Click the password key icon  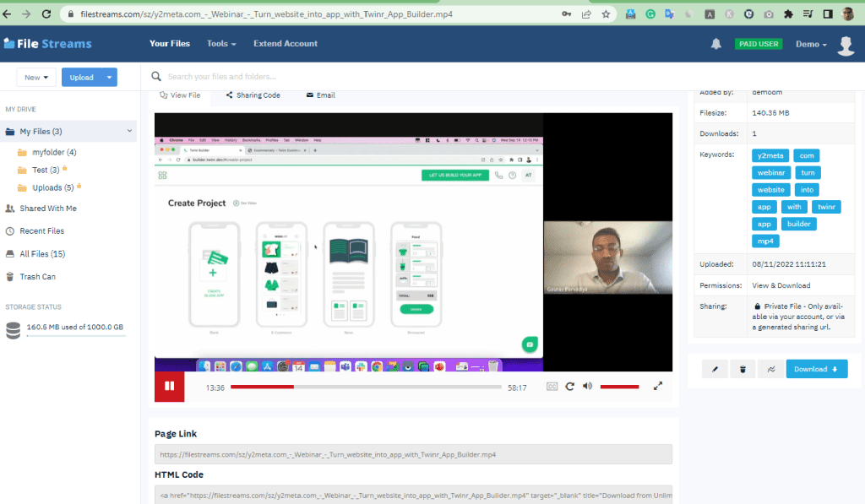click(x=567, y=14)
